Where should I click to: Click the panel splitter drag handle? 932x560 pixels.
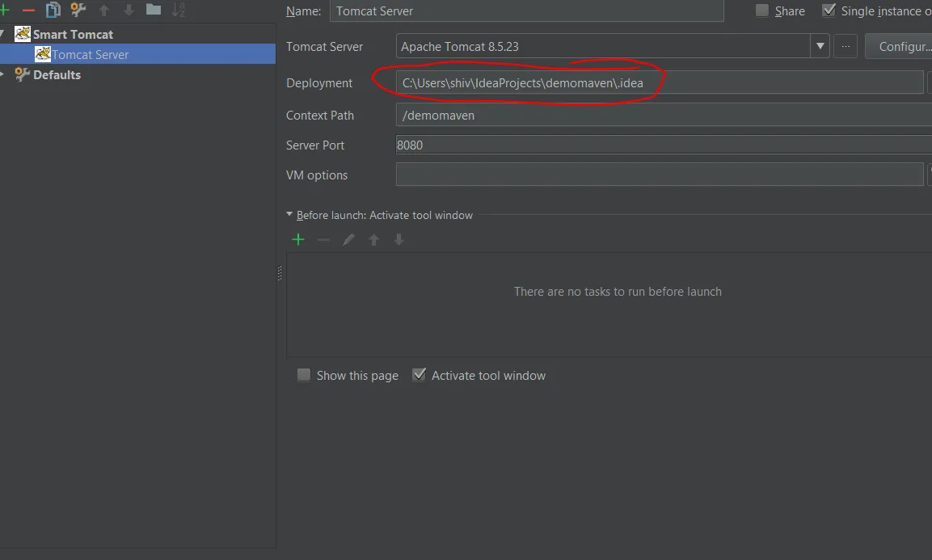tap(280, 273)
